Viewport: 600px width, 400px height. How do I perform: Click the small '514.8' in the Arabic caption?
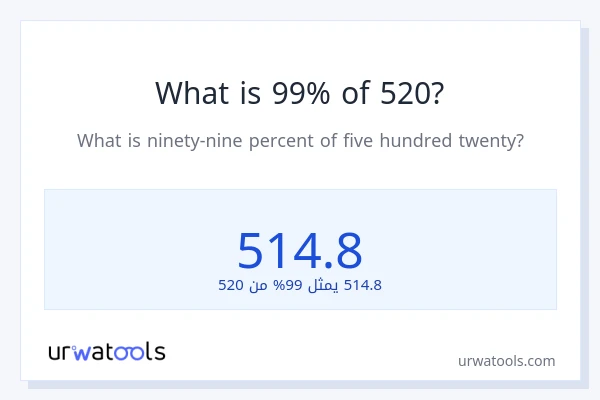point(363,285)
